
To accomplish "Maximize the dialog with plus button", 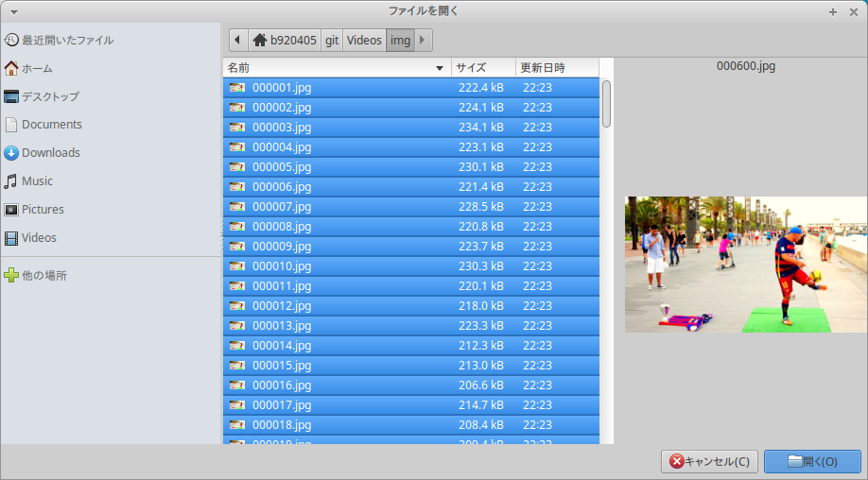I will point(833,11).
